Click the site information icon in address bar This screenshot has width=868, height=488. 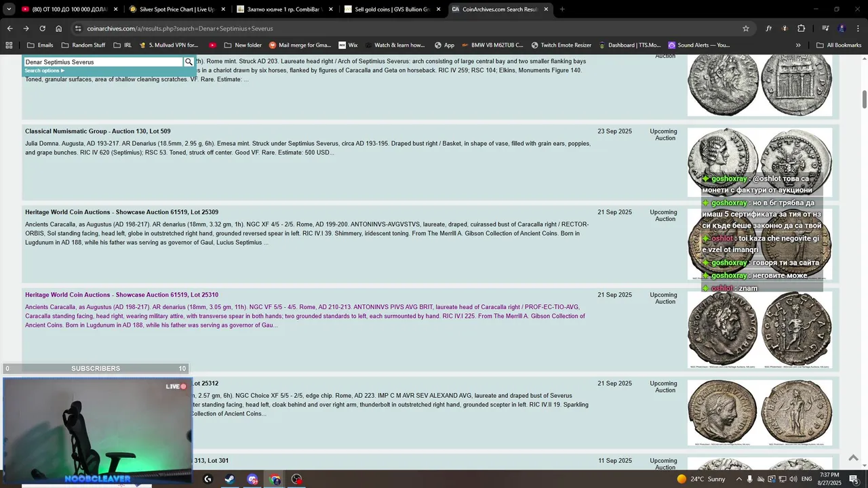[78, 28]
